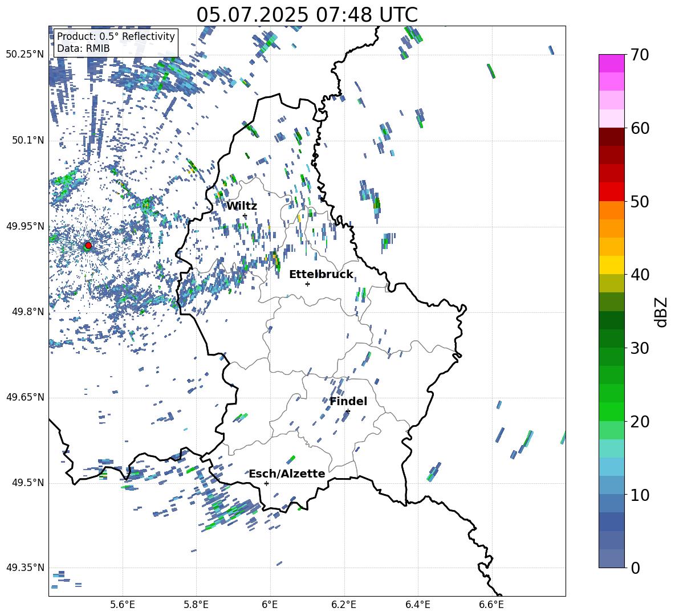Click the Findel location cross marker
The image size is (675, 616).
tap(348, 411)
